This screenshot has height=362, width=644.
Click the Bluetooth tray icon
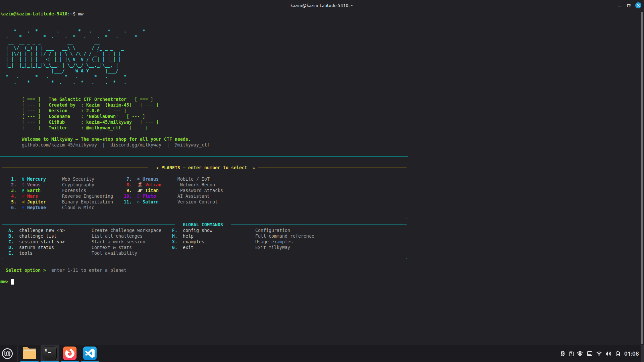point(562,354)
